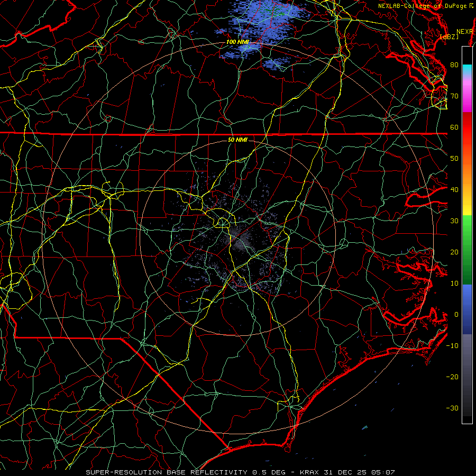Pick the blue segment of the reflectivity color bar
476x476 pixels.
tap(467, 309)
